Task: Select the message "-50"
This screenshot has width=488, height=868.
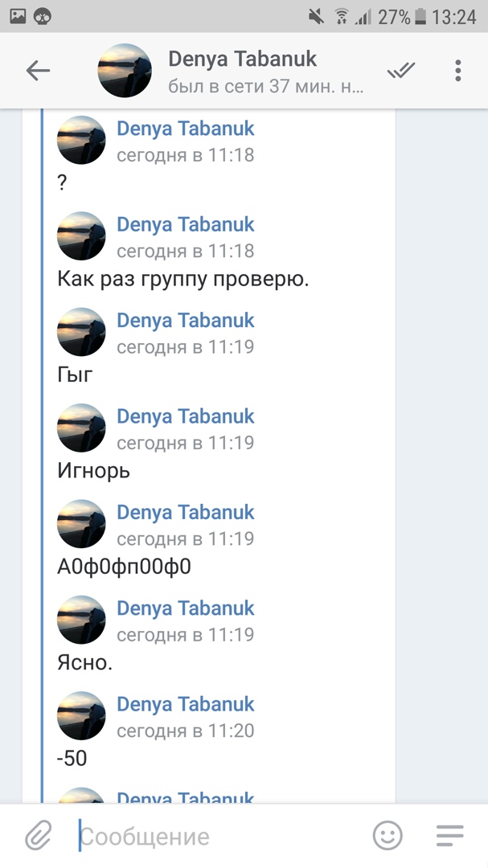Action: click(72, 759)
